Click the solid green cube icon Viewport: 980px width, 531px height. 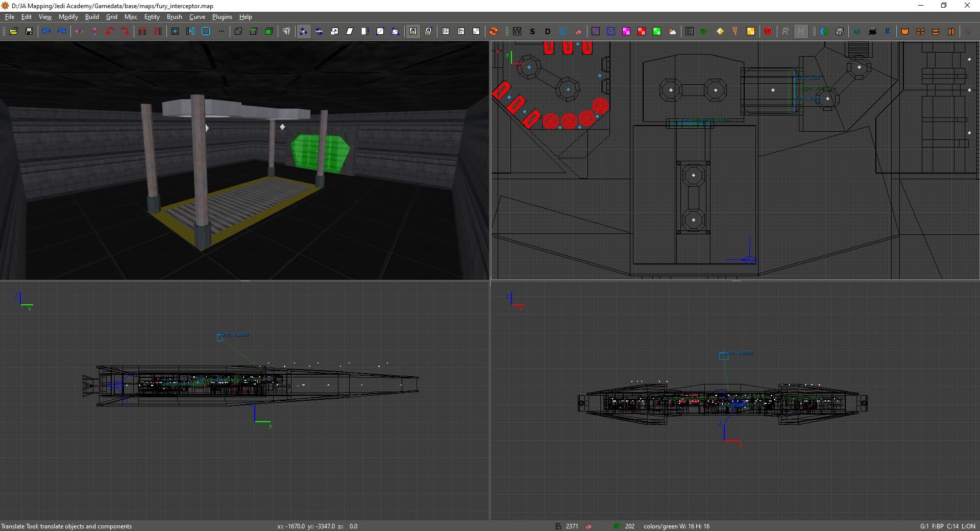(269, 31)
